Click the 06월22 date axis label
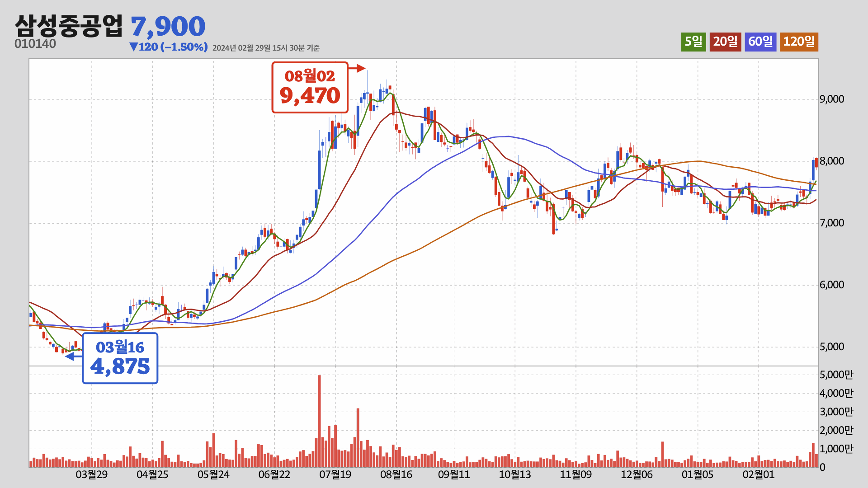This screenshot has width=868, height=488. [x=274, y=474]
